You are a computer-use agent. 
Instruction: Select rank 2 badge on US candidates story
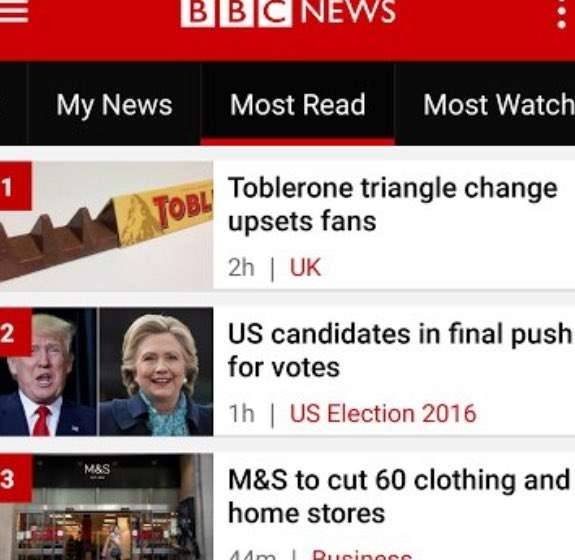click(x=15, y=332)
